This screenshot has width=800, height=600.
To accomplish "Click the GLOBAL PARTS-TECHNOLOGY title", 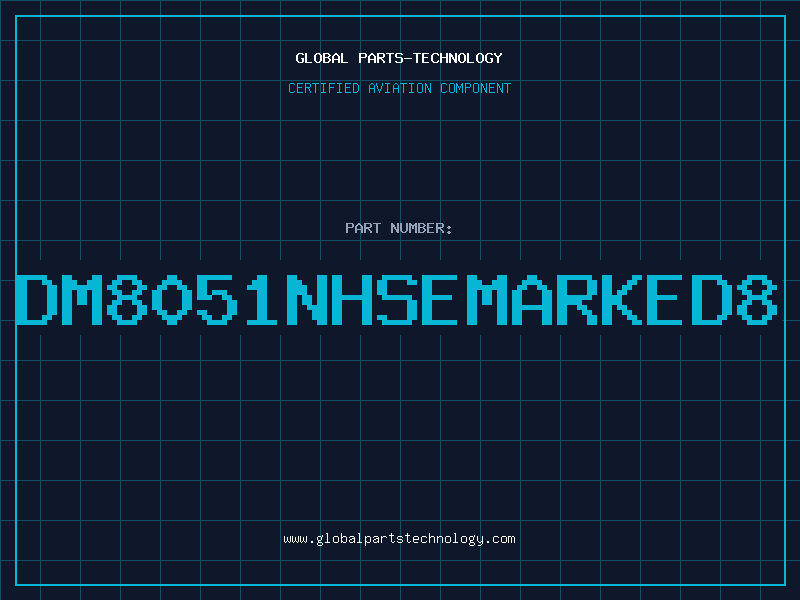I will pyautogui.click(x=399, y=58).
